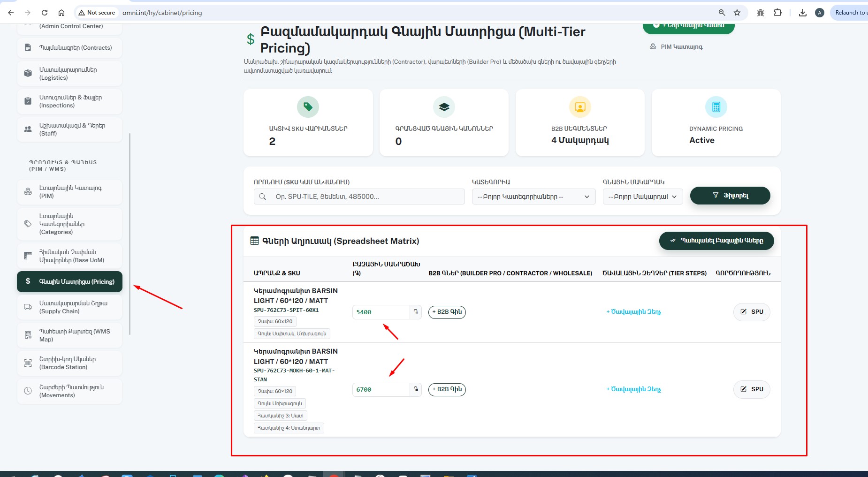This screenshot has width=868, height=477.
Task: Expand the all categories dropdown
Action: point(533,197)
